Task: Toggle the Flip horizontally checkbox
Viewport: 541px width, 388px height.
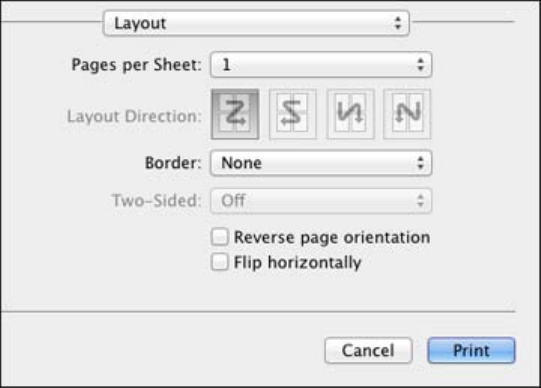Action: click(x=220, y=262)
